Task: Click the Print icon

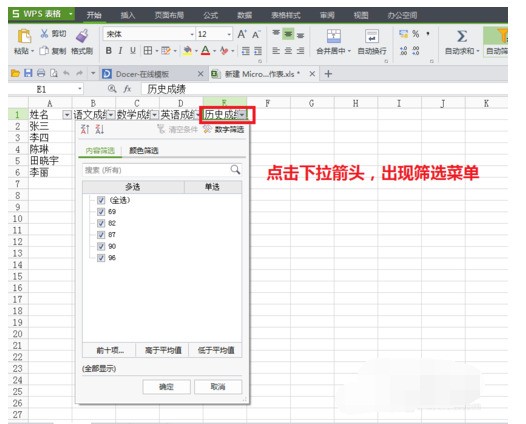Action: coord(41,73)
